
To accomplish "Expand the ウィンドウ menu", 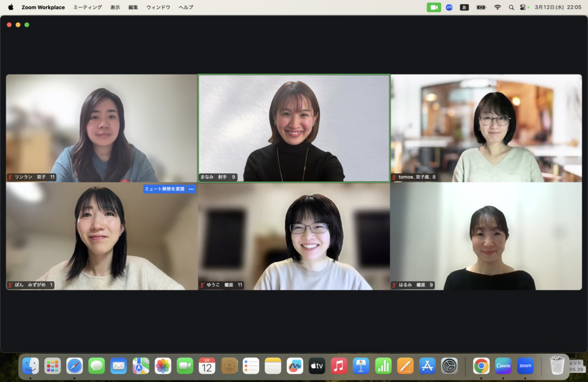I will pos(158,7).
